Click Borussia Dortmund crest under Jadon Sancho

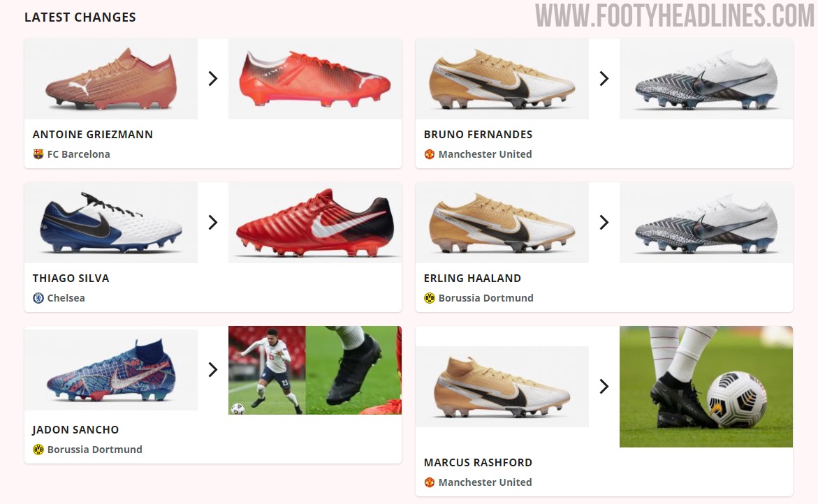(38, 450)
